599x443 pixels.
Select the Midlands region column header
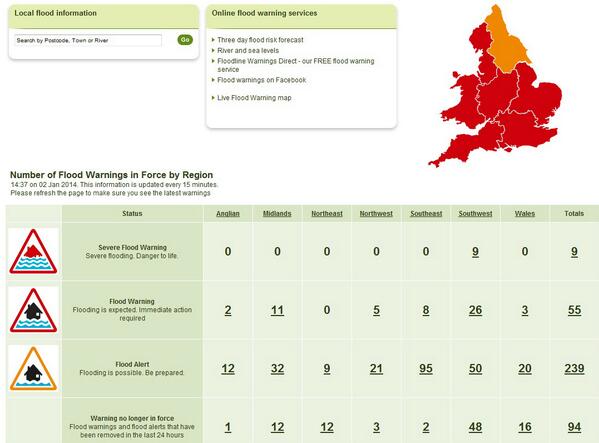[x=277, y=213]
